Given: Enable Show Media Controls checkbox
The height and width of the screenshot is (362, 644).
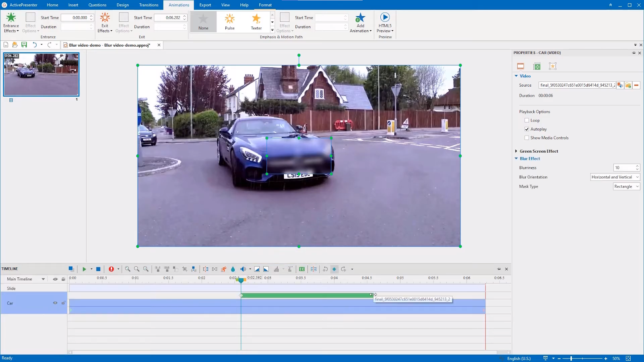Looking at the screenshot, I should (526, 138).
